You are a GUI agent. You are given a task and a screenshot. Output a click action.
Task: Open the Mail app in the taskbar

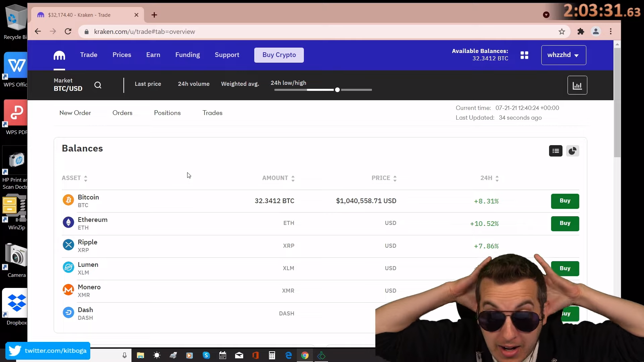tap(239, 355)
